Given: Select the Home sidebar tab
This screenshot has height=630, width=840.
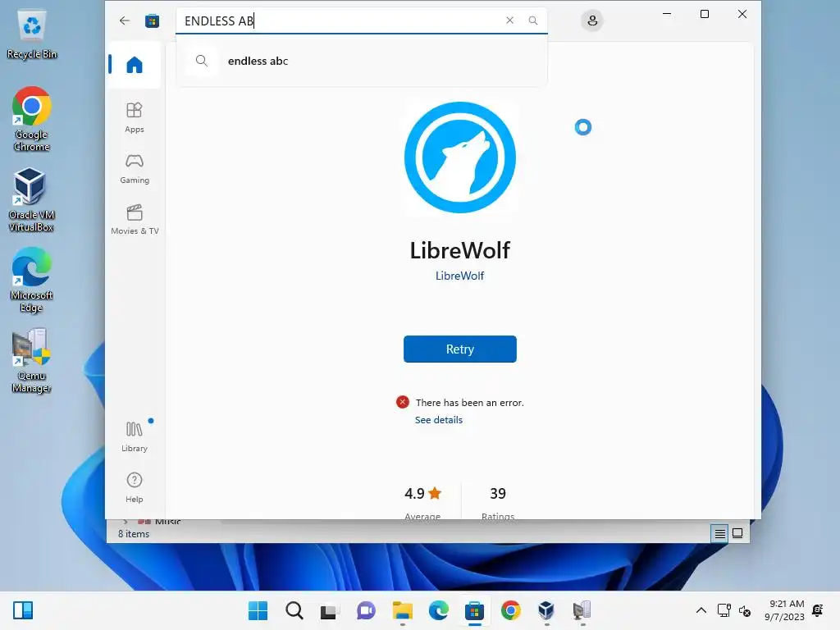Looking at the screenshot, I should 135,65.
